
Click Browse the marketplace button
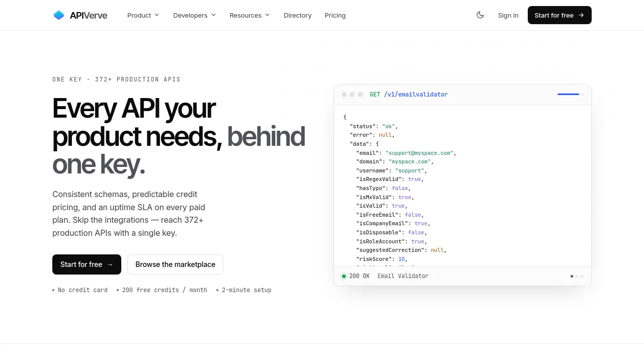(x=175, y=264)
